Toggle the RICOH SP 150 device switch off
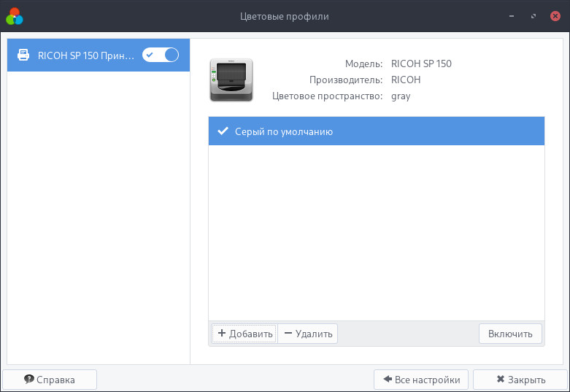Image resolution: width=570 pixels, height=392 pixels. click(161, 55)
